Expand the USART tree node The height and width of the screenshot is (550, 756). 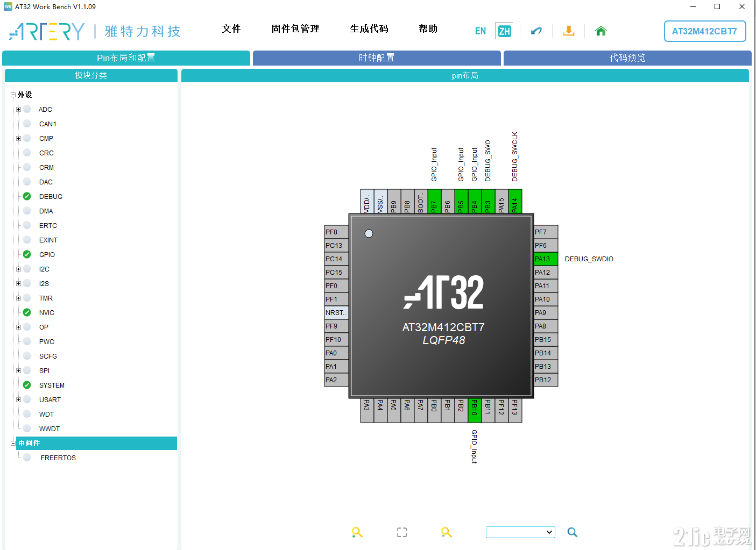point(18,399)
